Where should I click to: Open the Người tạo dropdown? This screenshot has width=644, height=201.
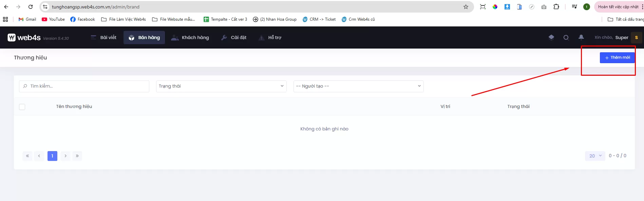pos(358,86)
